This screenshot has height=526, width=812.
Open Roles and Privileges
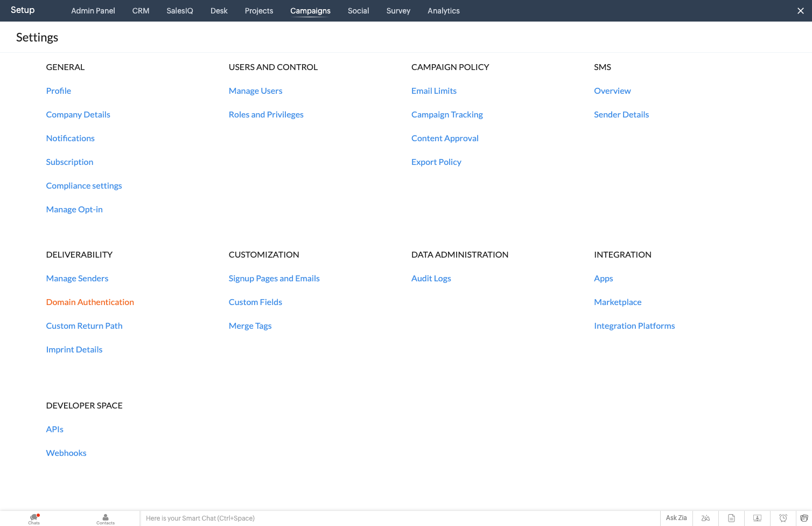click(x=266, y=114)
